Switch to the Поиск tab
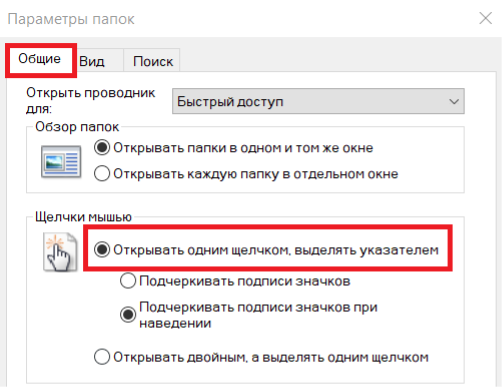The image size is (503, 388). click(x=153, y=61)
